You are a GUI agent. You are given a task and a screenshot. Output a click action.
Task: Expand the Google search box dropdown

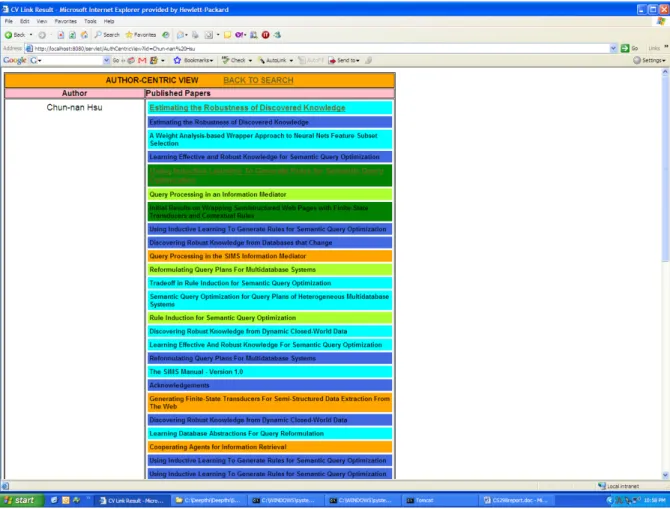[106, 61]
